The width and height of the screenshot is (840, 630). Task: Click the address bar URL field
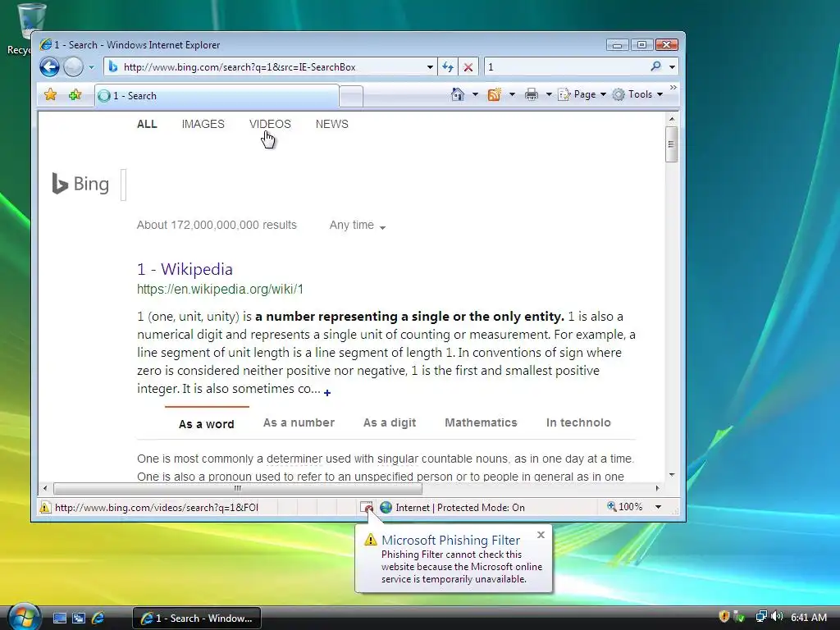271,67
